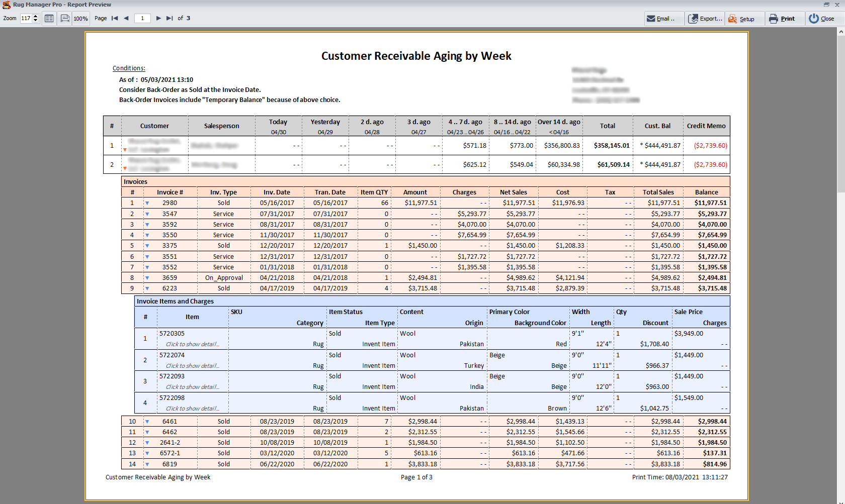This screenshot has width=845, height=504.
Task: Click the Conditions: underlined label
Action: (129, 68)
